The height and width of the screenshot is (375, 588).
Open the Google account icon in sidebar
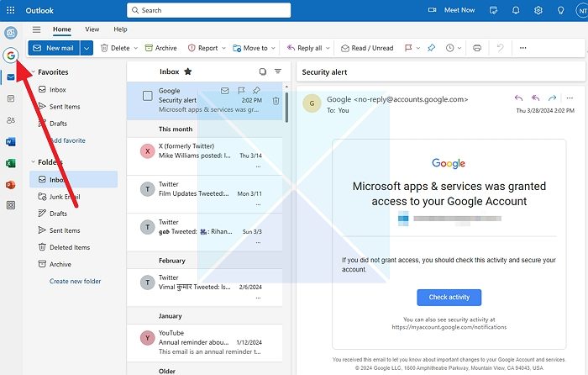coord(10,55)
